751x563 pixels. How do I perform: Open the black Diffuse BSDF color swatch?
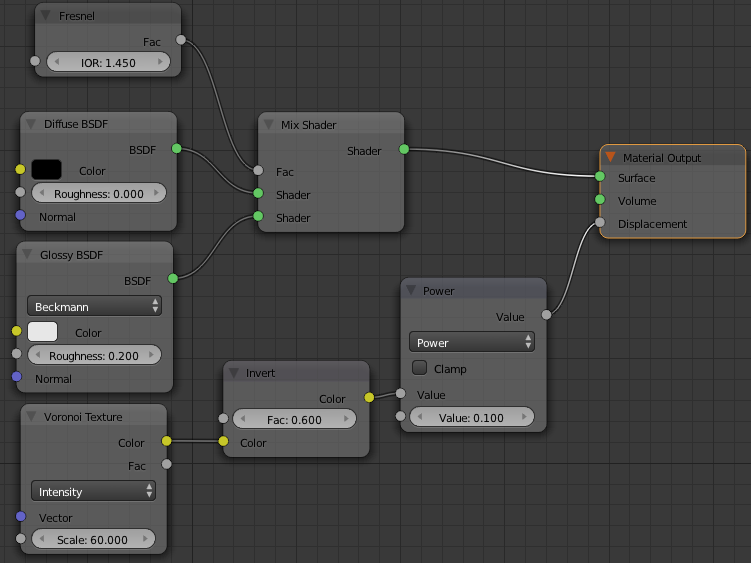click(x=46, y=170)
